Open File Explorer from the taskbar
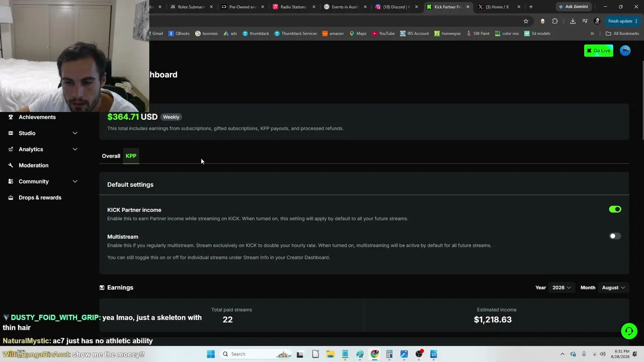This screenshot has height=362, width=644. coord(330,354)
